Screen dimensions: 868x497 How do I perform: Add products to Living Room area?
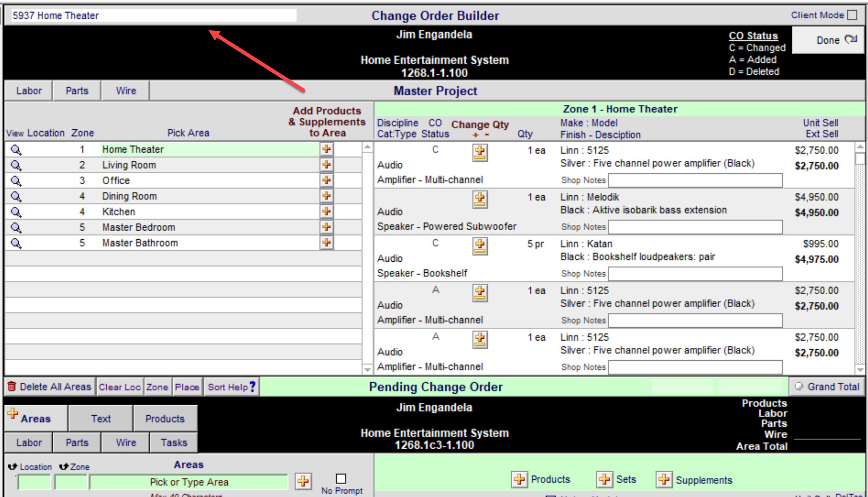(x=326, y=165)
